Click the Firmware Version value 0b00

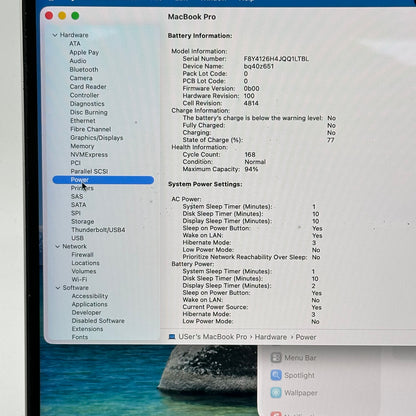point(252,89)
